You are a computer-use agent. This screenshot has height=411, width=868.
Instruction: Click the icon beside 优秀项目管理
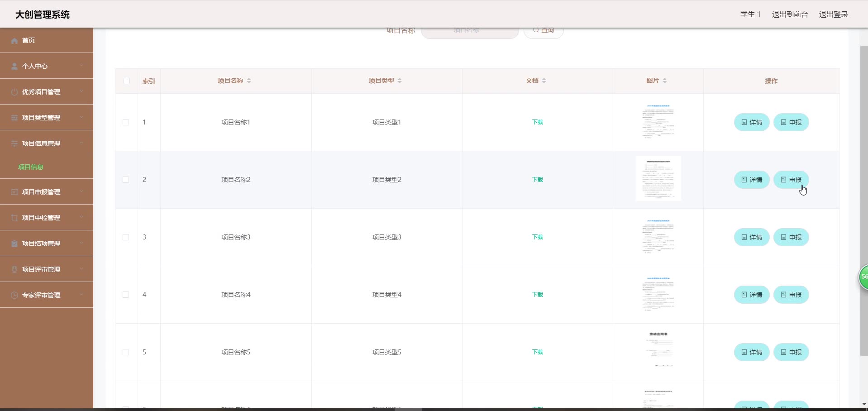(14, 92)
